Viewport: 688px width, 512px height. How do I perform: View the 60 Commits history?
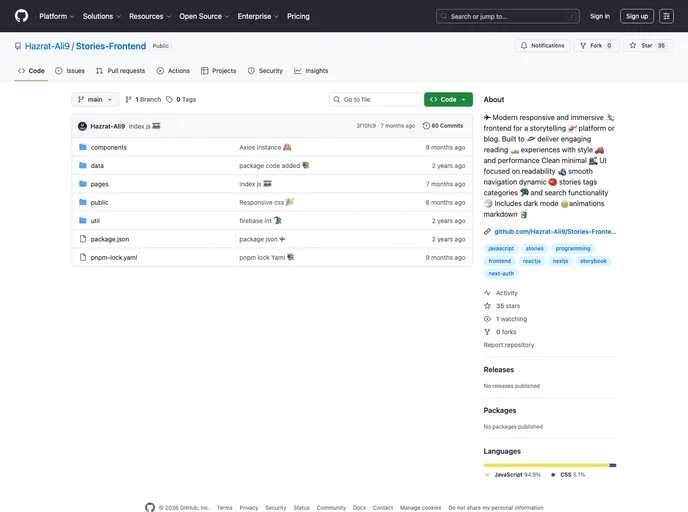(x=443, y=126)
